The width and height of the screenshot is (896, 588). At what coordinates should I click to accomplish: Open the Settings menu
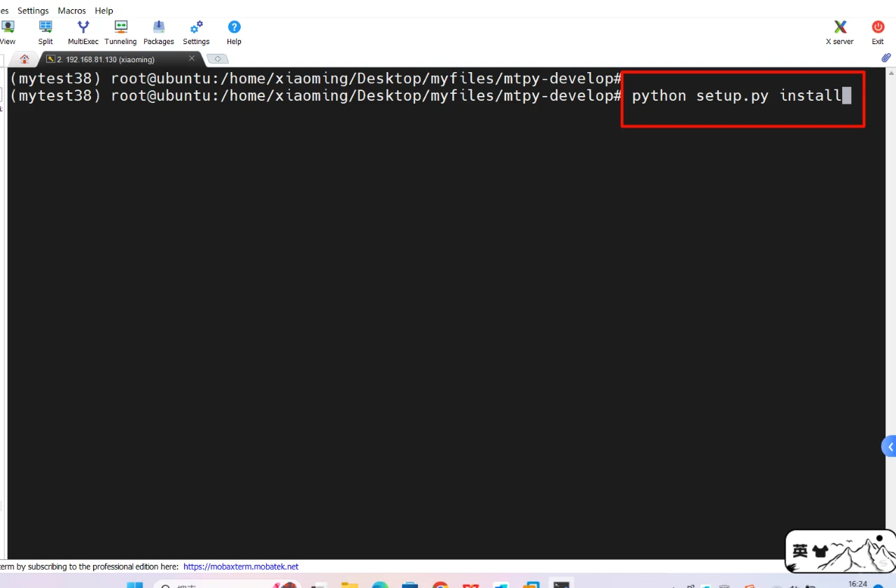[x=33, y=10]
